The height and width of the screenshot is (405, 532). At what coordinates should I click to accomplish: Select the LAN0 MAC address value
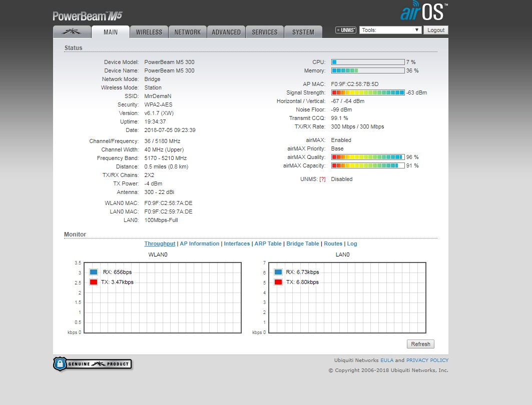pos(168,211)
